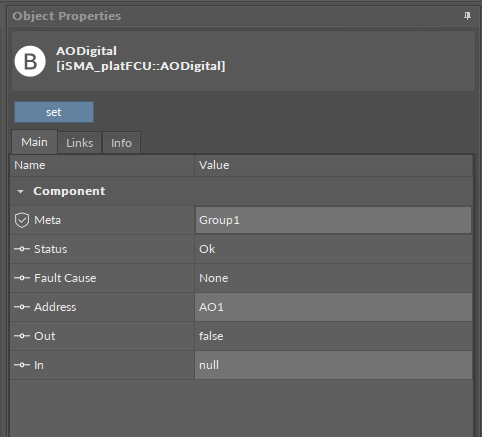Open the Address value field AO1
Viewport: 482px width, 437px height.
point(333,307)
